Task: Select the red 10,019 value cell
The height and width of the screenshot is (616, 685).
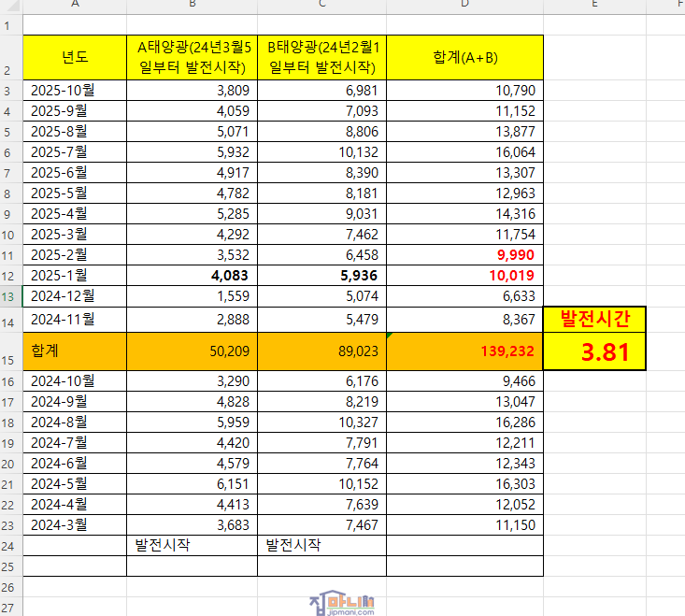Action: coord(464,275)
